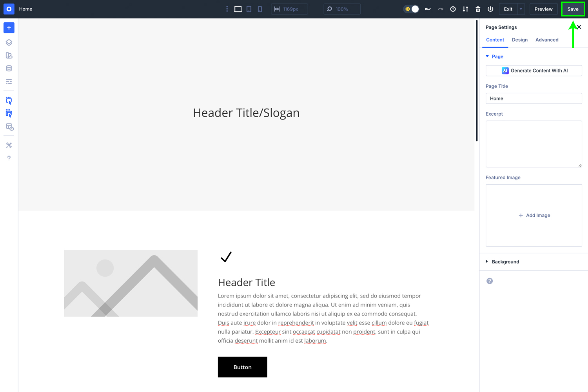Open the Add Element panel
This screenshot has height=392, width=588.
[x=9, y=27]
